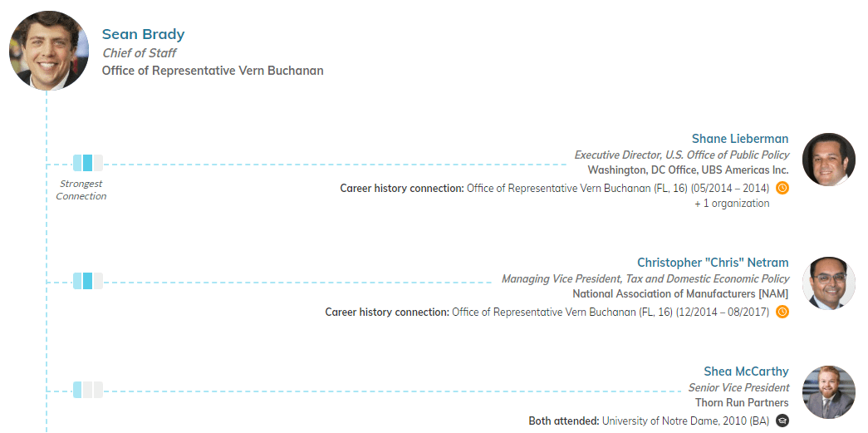
Task: Open Sean Brady's profile photo
Action: (x=48, y=51)
